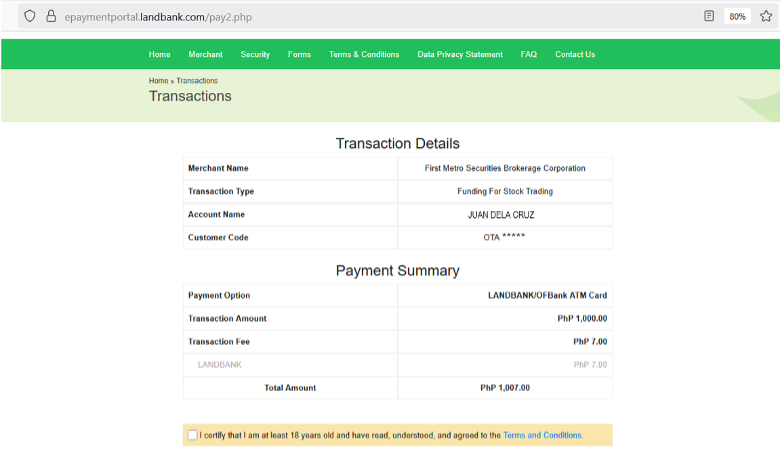Select the LANDBANK fee breakdown row
Image resolution: width=780 pixels, height=453 pixels.
coord(397,364)
